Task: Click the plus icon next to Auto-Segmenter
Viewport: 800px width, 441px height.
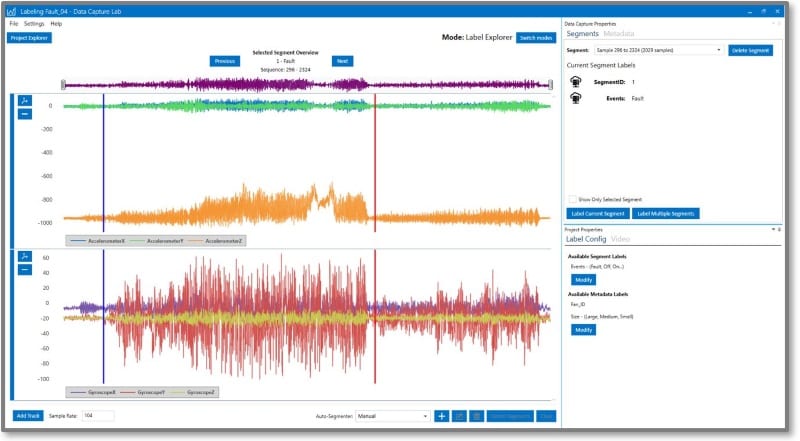Action: (442, 415)
